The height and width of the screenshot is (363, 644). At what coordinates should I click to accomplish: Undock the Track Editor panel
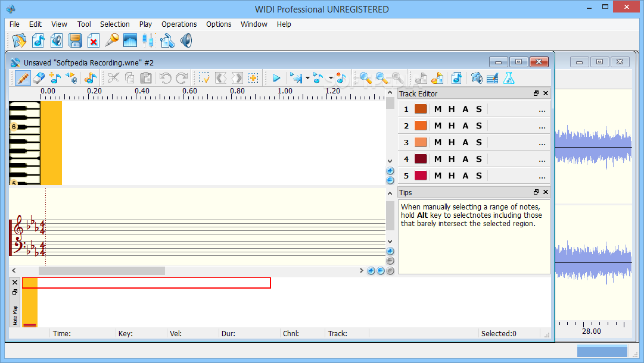pos(536,93)
